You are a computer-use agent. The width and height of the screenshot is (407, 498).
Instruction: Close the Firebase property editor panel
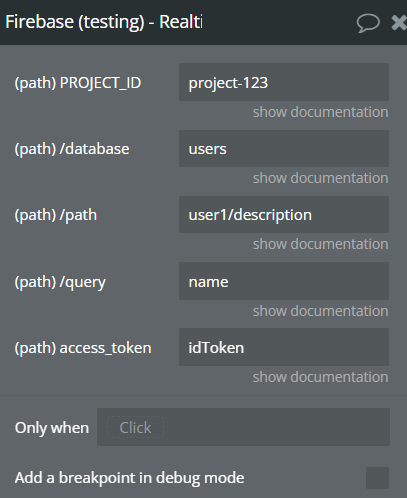[x=399, y=23]
